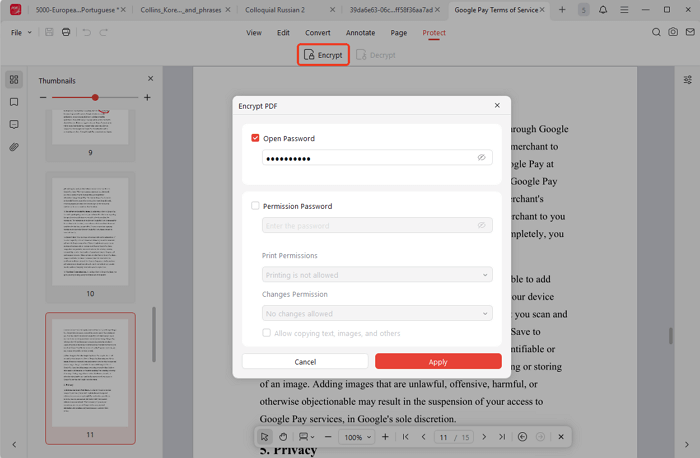Open the comments panel in left sidebar

tap(14, 125)
